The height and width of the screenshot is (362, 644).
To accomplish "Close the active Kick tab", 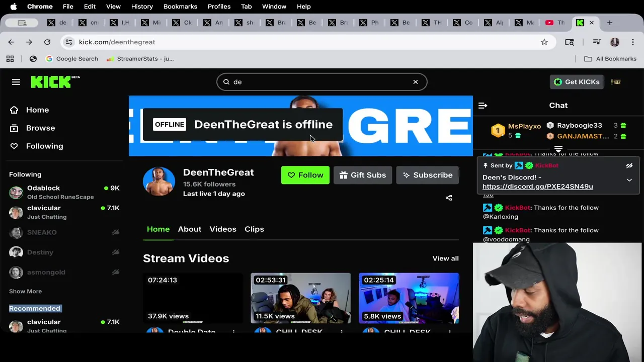I will click(592, 23).
